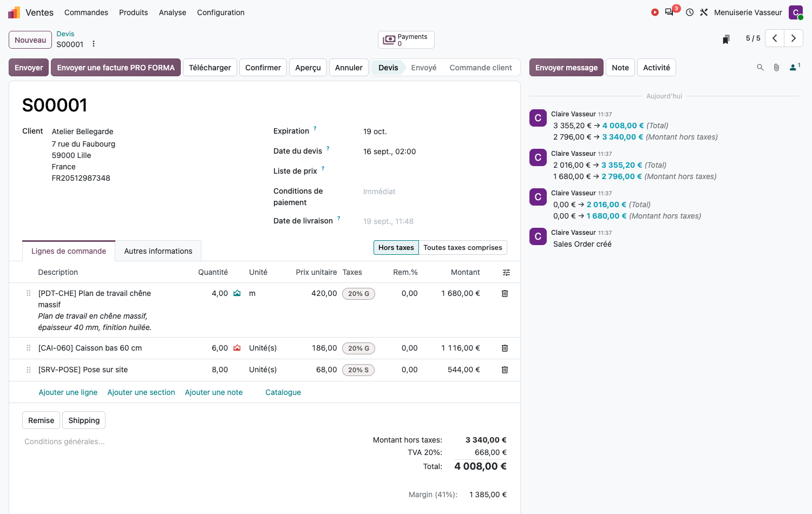This screenshot has width=812, height=514.
Task: Switch to the Autres informations tab
Action: tap(158, 251)
